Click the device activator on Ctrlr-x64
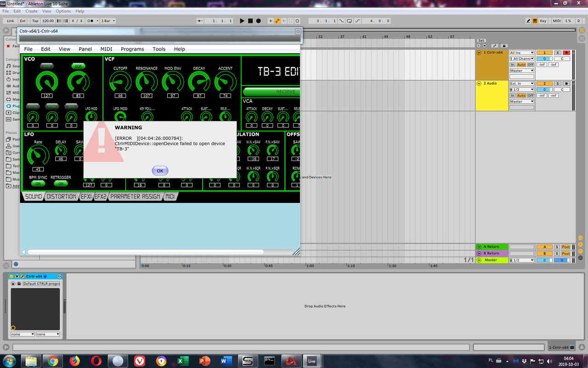The width and height of the screenshot is (588, 368). [x=11, y=276]
